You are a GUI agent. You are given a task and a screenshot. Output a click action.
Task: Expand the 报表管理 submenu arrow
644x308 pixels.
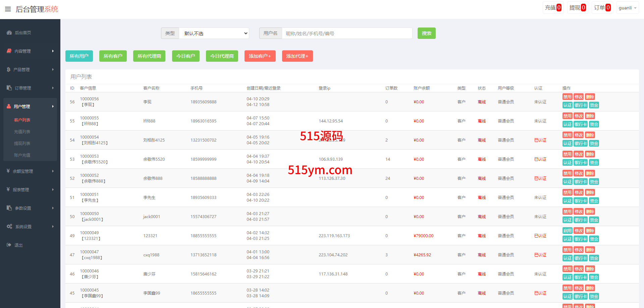click(x=53, y=190)
